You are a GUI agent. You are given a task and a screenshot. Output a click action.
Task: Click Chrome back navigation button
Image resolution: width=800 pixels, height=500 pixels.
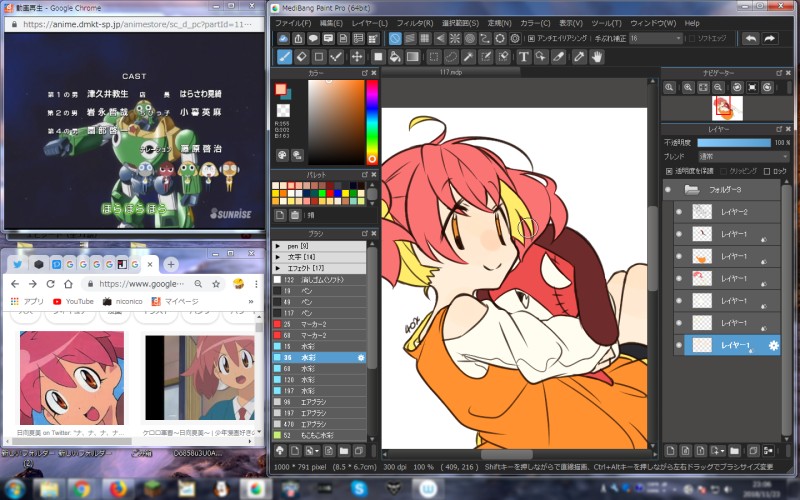pyautogui.click(x=15, y=284)
